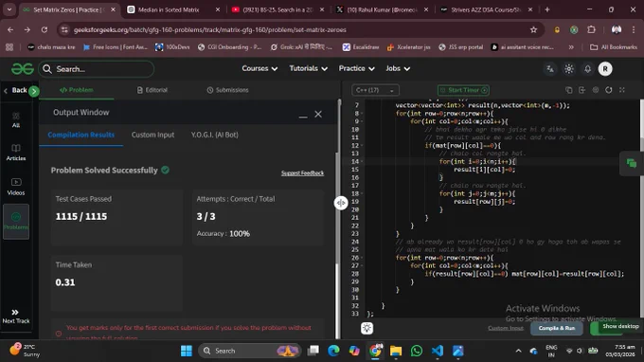Close the Output Window panel
The width and height of the screenshot is (644, 362).
tap(318, 115)
